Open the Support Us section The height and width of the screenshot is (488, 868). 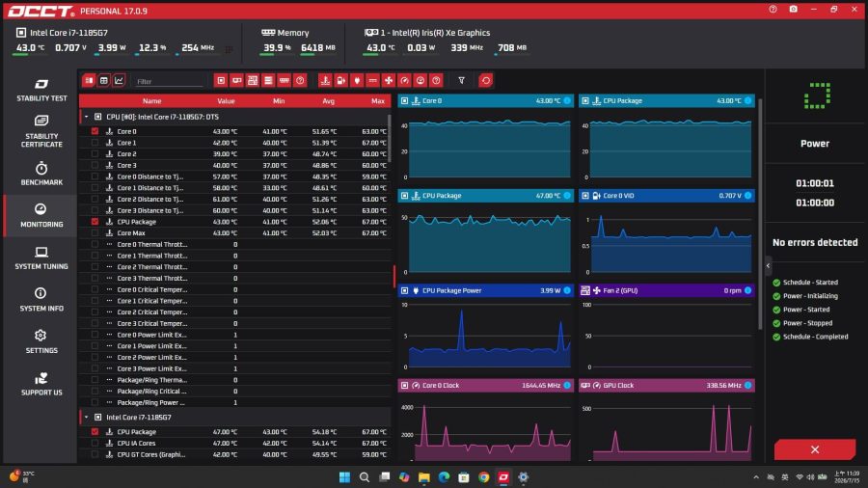(41, 384)
